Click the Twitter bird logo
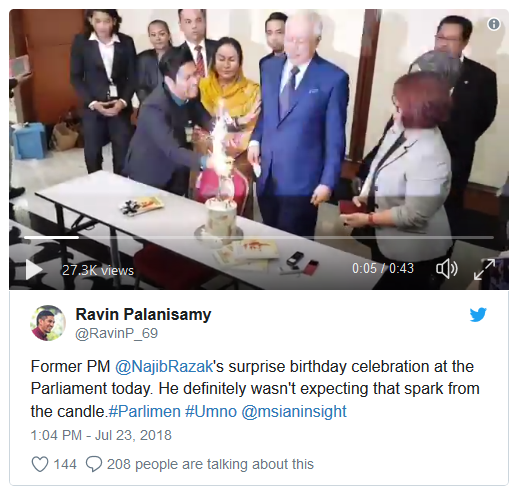 click(478, 314)
